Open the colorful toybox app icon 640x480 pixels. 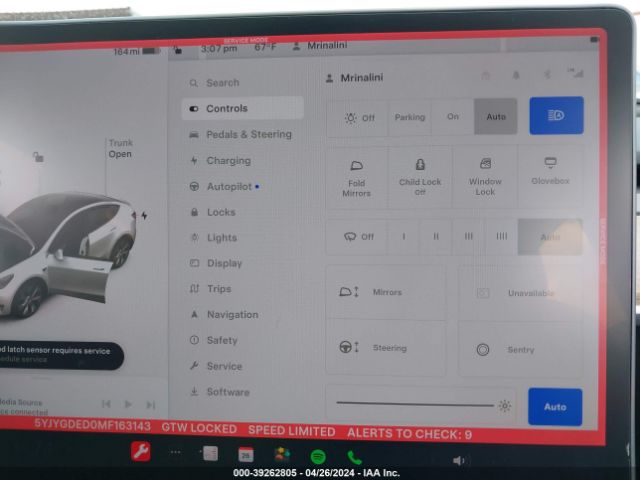click(x=282, y=454)
